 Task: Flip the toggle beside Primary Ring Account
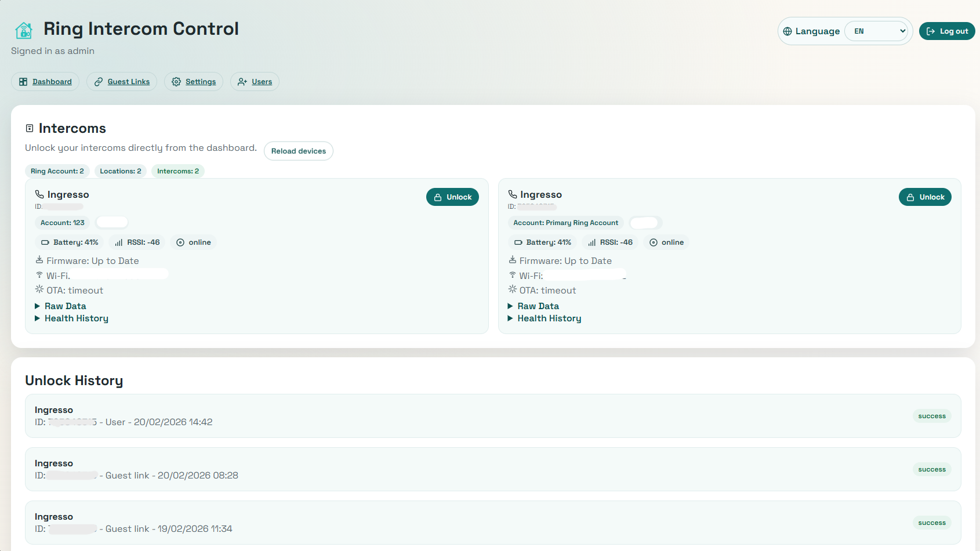tap(645, 222)
